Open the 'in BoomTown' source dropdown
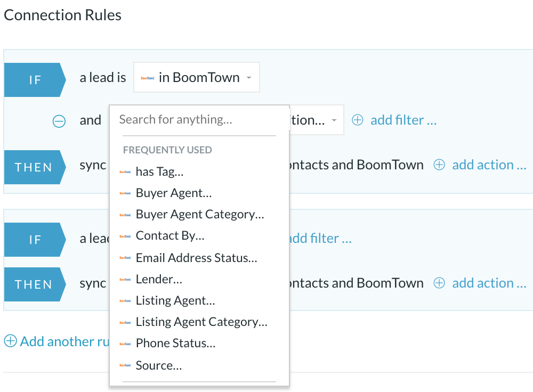This screenshot has width=533, height=392. tap(197, 77)
